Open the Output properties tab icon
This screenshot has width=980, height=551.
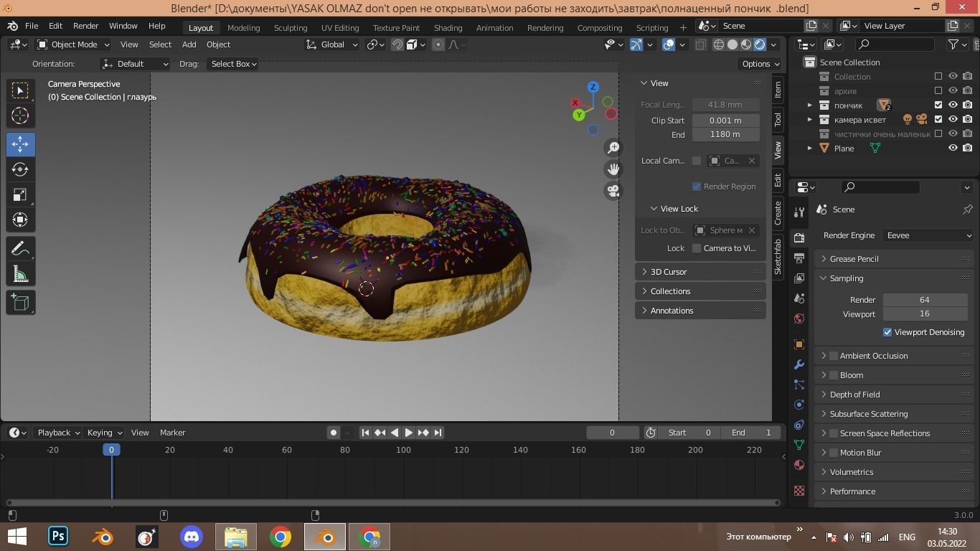click(x=799, y=258)
